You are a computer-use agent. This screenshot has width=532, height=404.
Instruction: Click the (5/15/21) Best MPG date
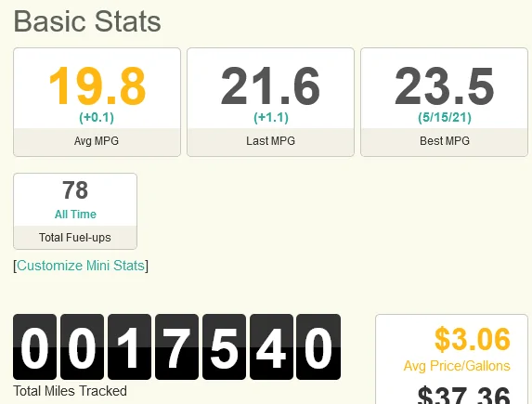pos(445,117)
